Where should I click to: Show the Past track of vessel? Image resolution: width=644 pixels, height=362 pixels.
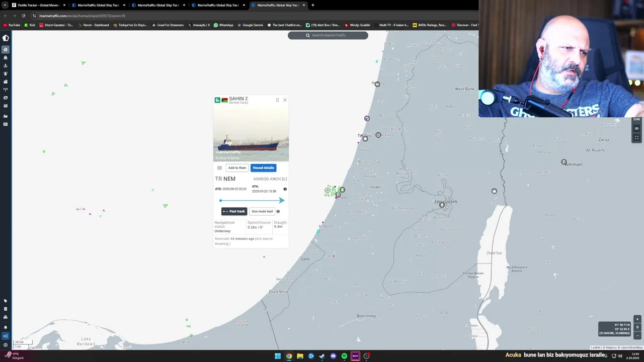click(234, 211)
